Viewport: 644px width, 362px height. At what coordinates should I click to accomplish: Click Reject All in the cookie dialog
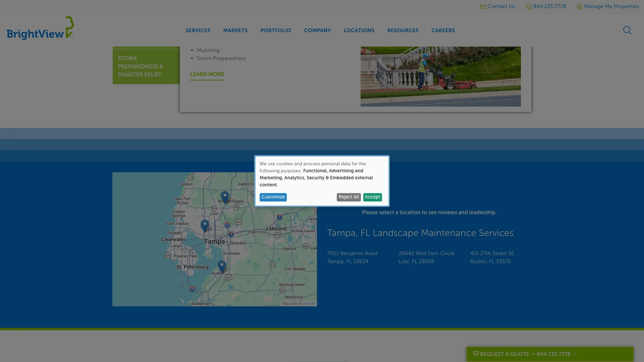pyautogui.click(x=348, y=197)
